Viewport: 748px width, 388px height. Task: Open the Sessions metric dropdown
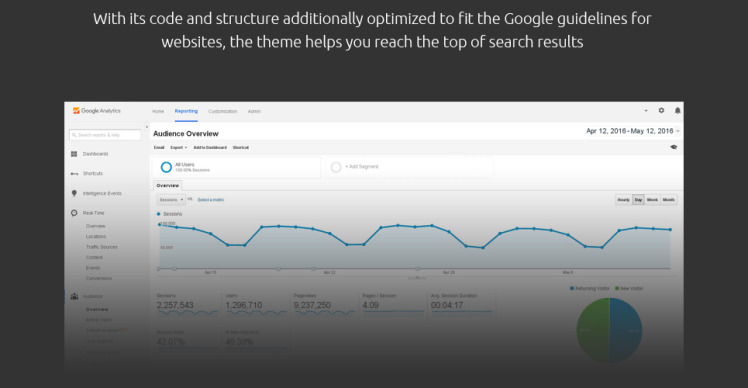(171, 200)
